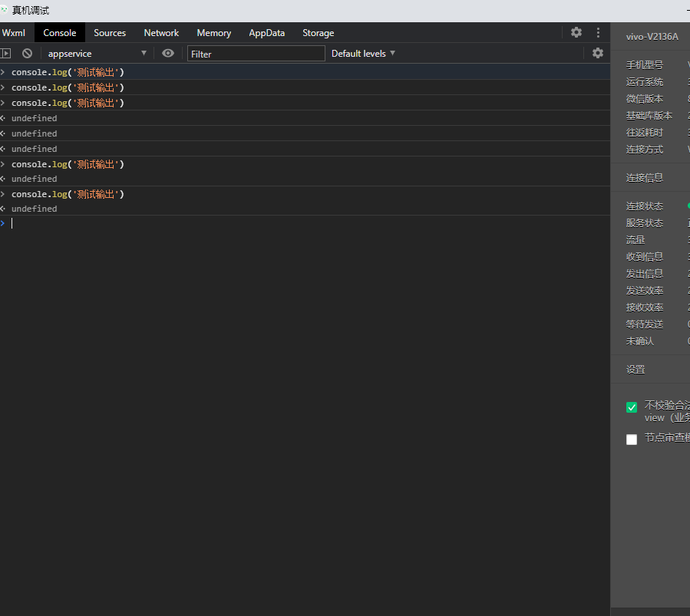Image resolution: width=690 pixels, height=616 pixels.
Task: Clear the console with the ban icon
Action: (x=28, y=53)
